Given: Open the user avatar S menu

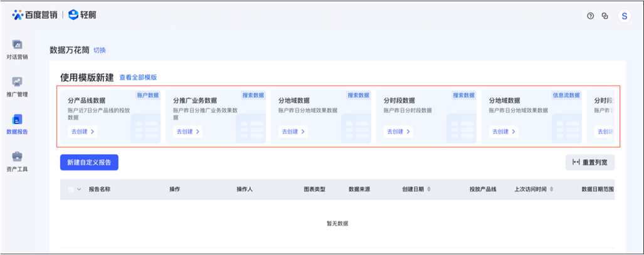Looking at the screenshot, I should coord(624,16).
